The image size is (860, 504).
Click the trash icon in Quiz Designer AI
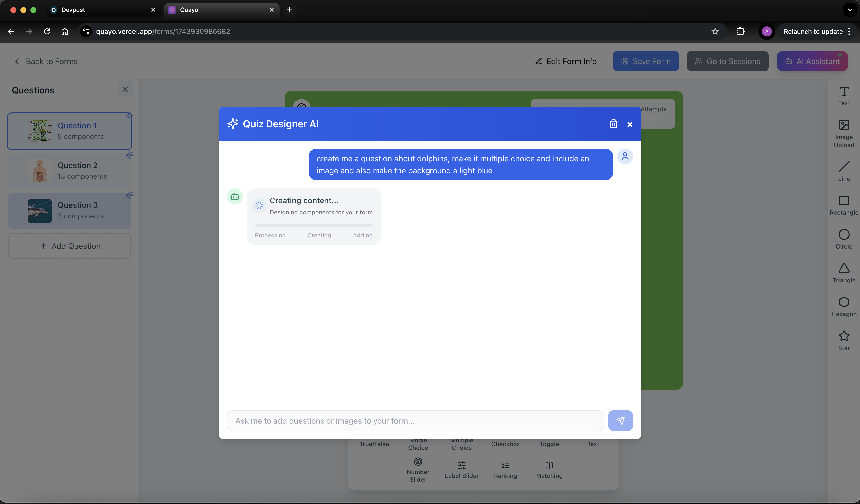[613, 124]
